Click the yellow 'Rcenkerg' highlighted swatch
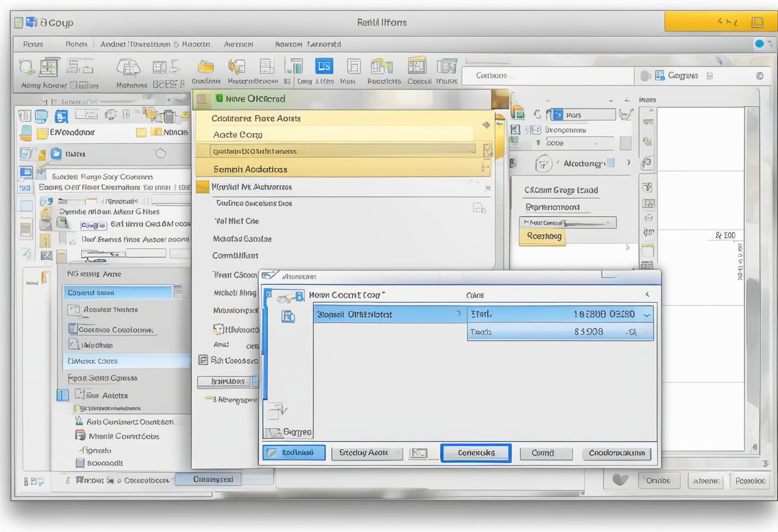This screenshot has height=532, width=778. 543,236
